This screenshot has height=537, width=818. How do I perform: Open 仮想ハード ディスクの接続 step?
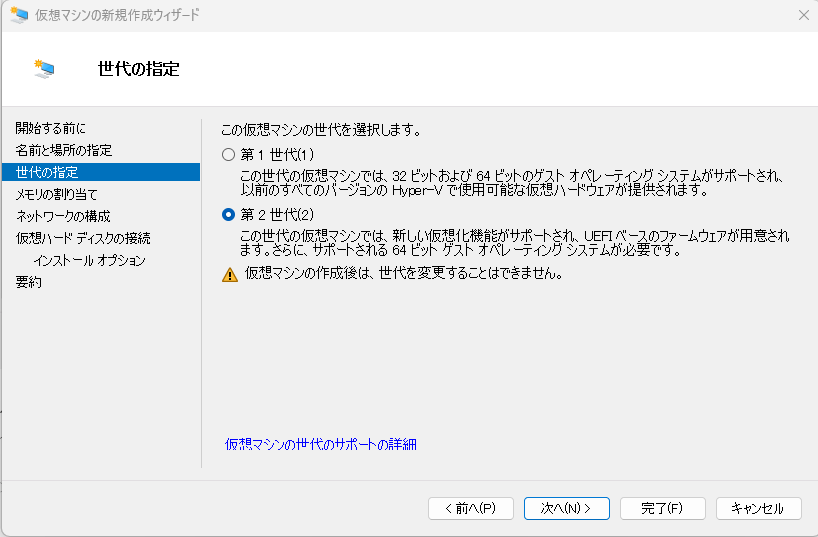pos(83,238)
